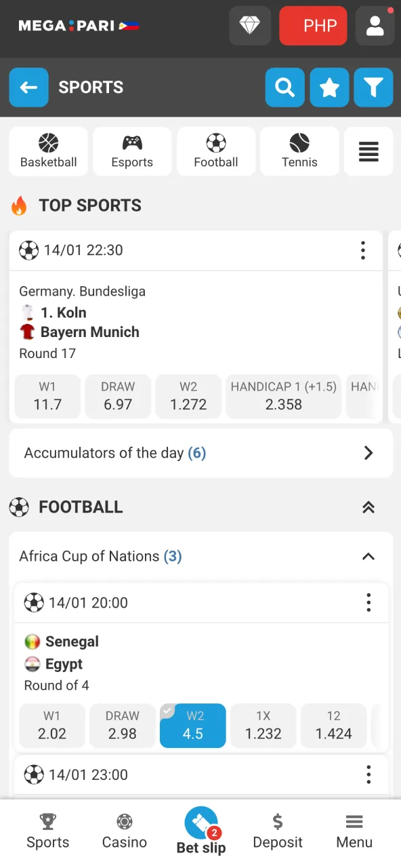Open the filter icon next to favorites
Image resolution: width=401 pixels, height=868 pixels.
(x=373, y=87)
